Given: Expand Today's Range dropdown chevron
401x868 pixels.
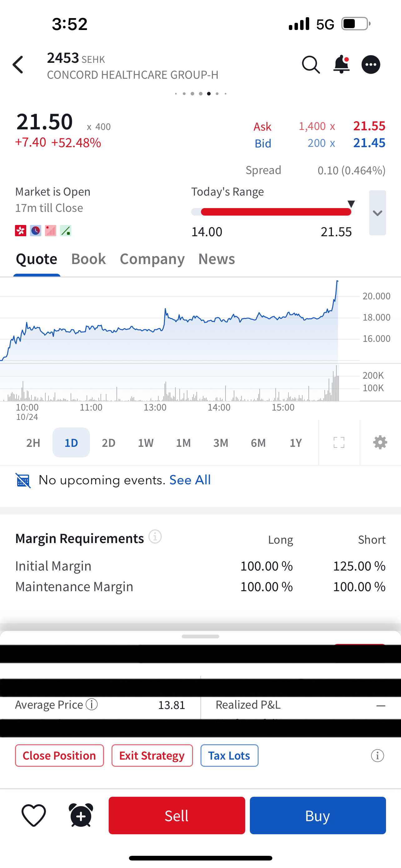Looking at the screenshot, I should [377, 213].
